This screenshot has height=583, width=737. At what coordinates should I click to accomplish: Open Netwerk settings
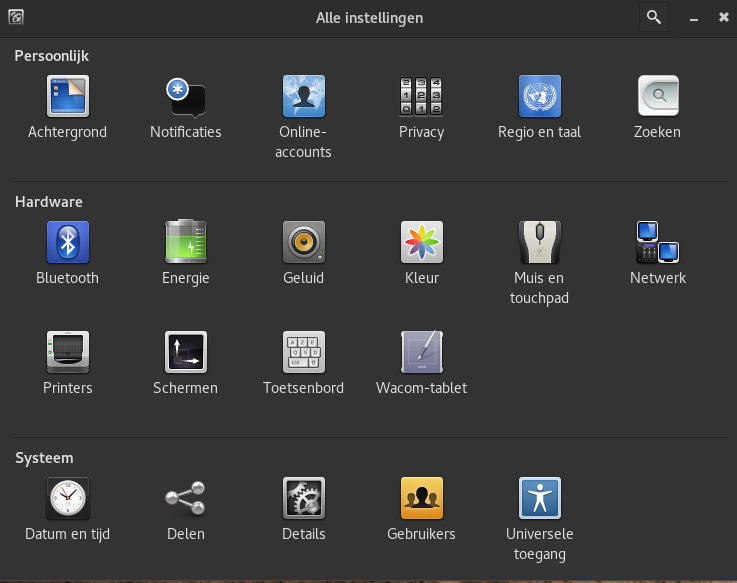658,253
